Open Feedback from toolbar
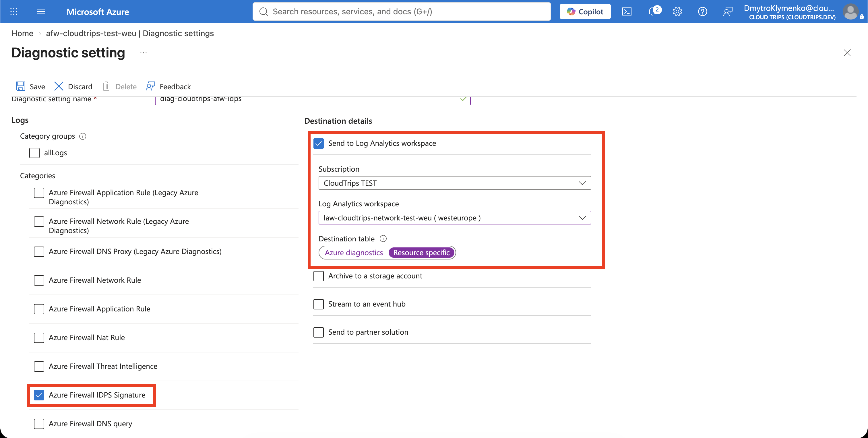 (x=168, y=87)
